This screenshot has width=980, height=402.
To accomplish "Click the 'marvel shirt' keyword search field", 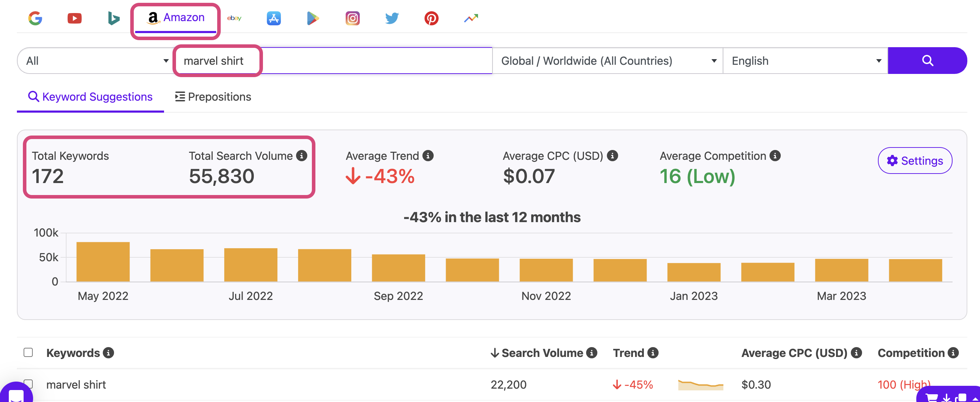I will click(x=333, y=61).
